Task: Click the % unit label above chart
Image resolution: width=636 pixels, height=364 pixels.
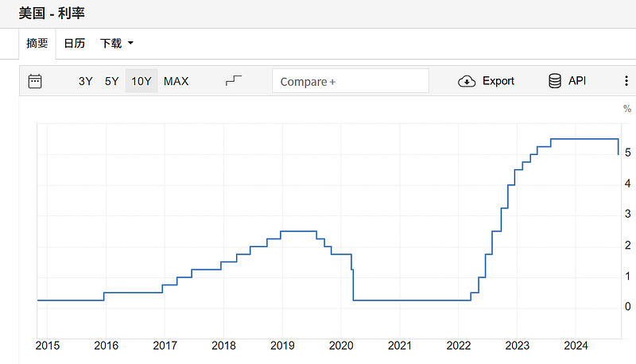Action: pos(627,109)
